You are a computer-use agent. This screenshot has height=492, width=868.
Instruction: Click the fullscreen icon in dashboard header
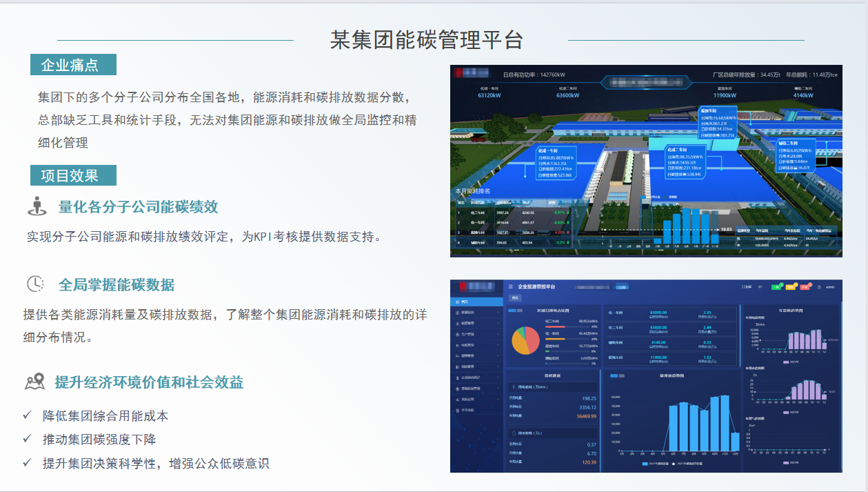(x=745, y=286)
